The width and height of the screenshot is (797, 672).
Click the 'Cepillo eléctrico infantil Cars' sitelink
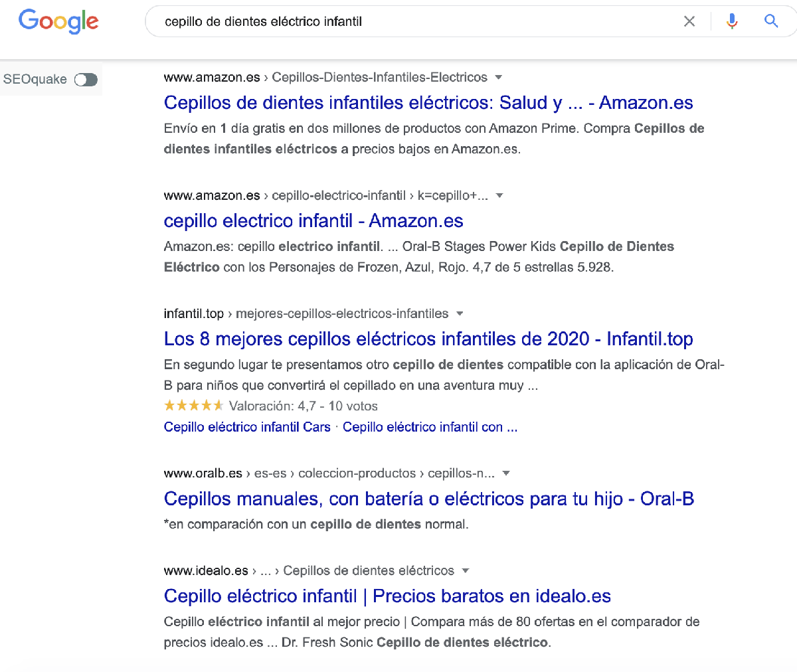(247, 427)
